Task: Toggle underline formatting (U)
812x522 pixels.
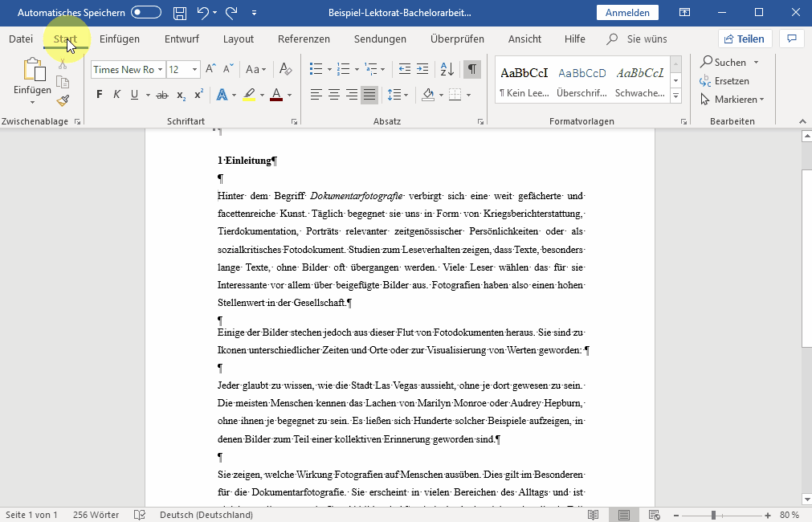Action: click(135, 95)
